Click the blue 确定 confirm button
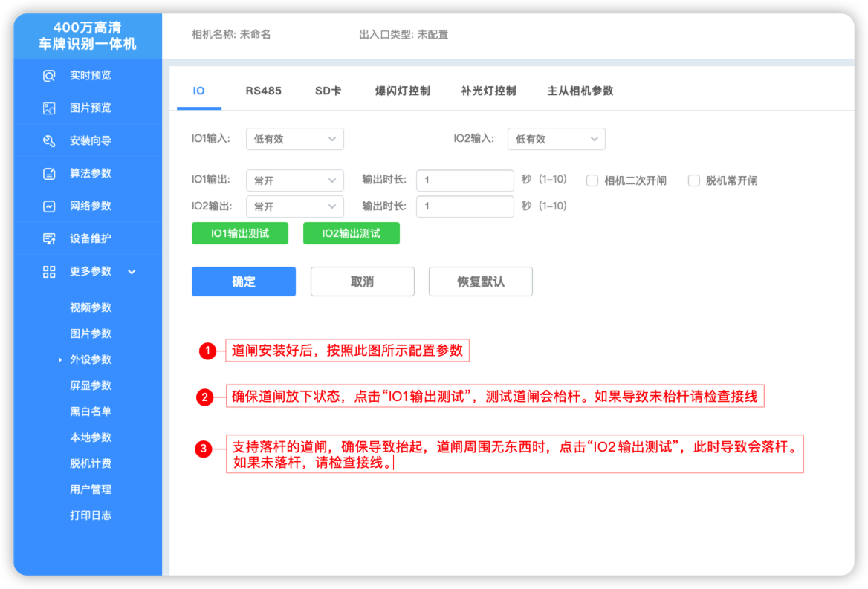868x589 pixels. pyautogui.click(x=244, y=282)
